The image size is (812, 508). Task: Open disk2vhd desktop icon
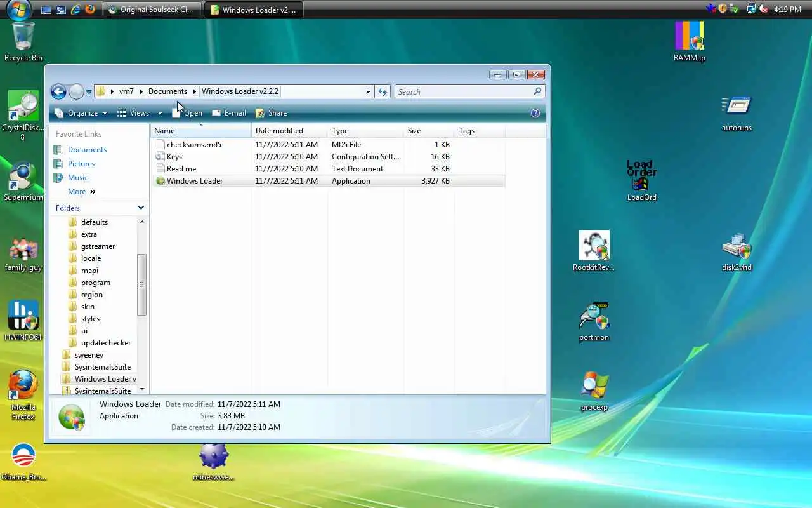pyautogui.click(x=737, y=252)
